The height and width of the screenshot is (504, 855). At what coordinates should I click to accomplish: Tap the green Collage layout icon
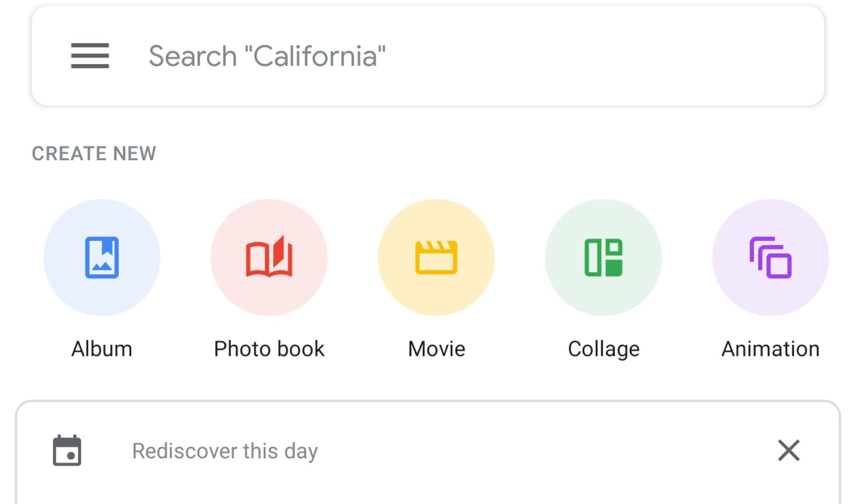click(x=603, y=257)
